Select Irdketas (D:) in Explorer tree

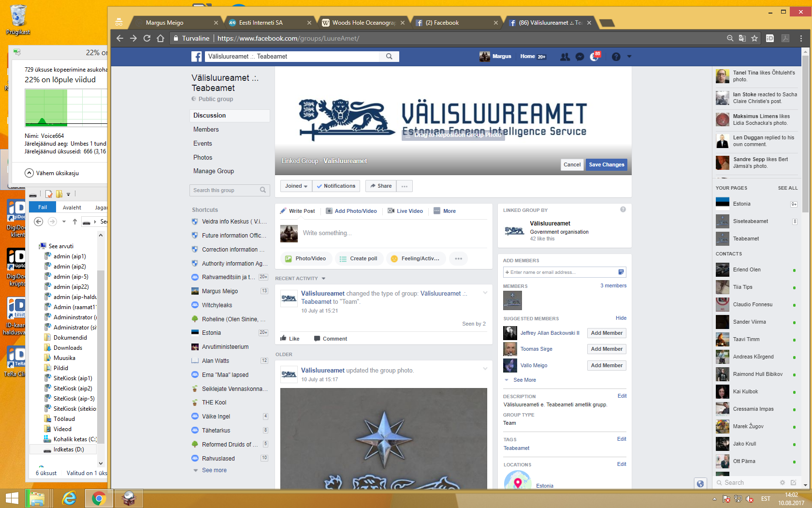click(x=63, y=449)
